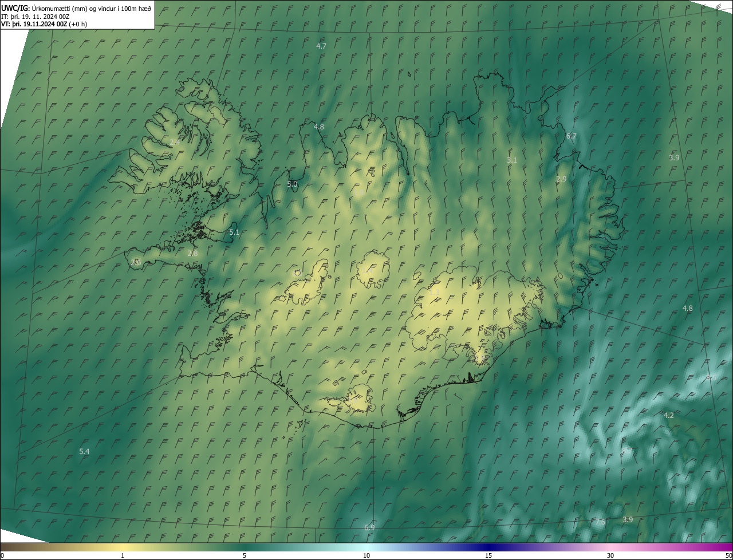Click the color scale tick label 50
This screenshot has width=733, height=560.
(x=728, y=555)
